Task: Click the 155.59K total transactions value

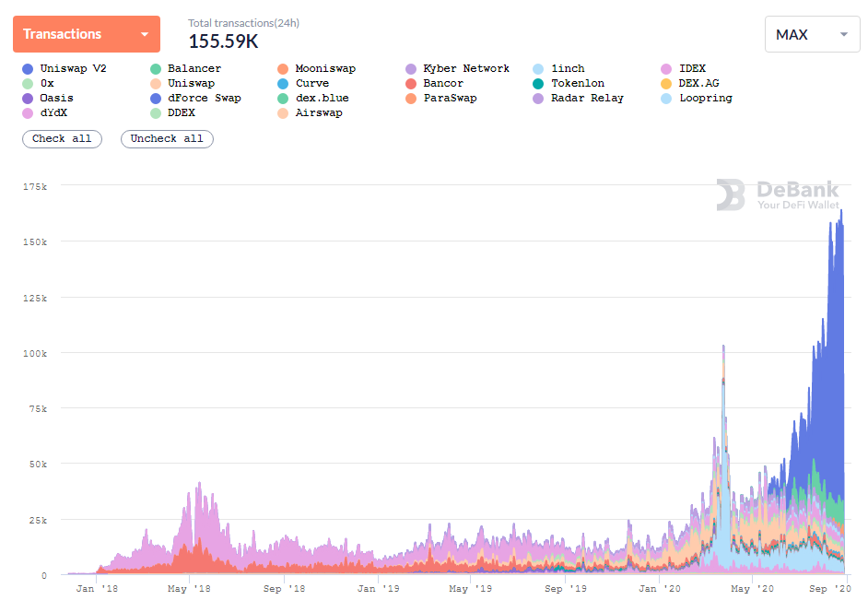Action: [223, 41]
